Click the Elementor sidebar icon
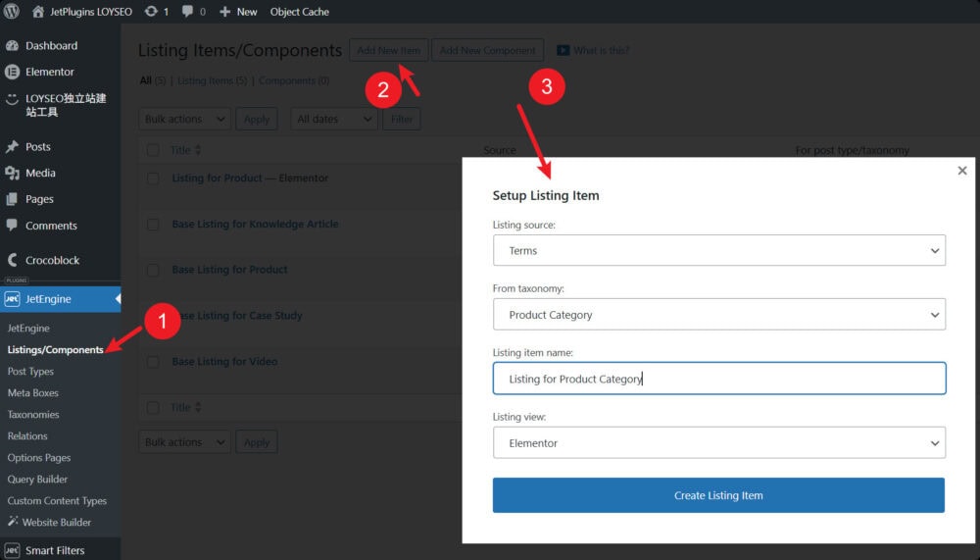This screenshot has width=980, height=560. [x=12, y=72]
